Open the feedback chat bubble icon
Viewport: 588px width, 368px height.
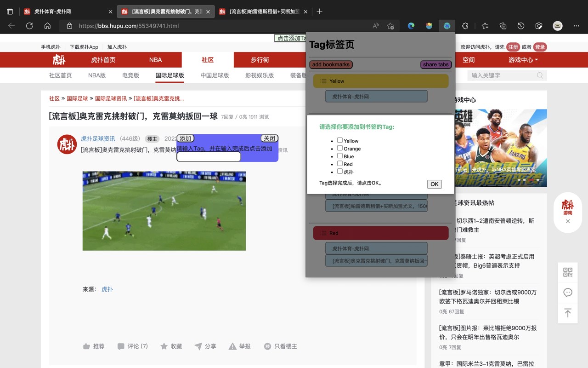tap(568, 293)
